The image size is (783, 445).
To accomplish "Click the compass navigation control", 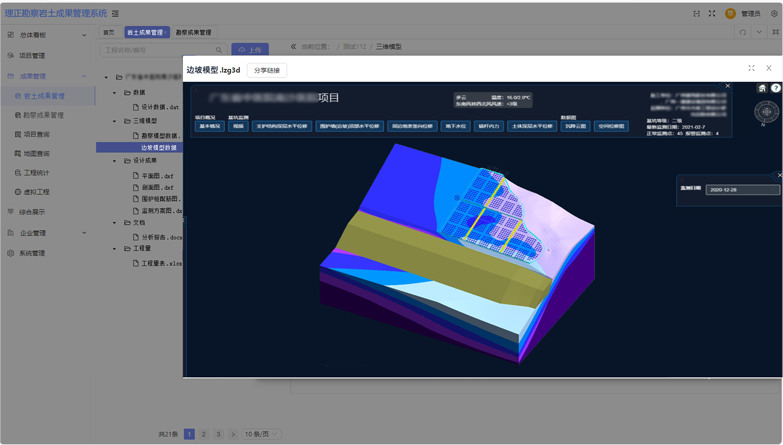I will (766, 112).
